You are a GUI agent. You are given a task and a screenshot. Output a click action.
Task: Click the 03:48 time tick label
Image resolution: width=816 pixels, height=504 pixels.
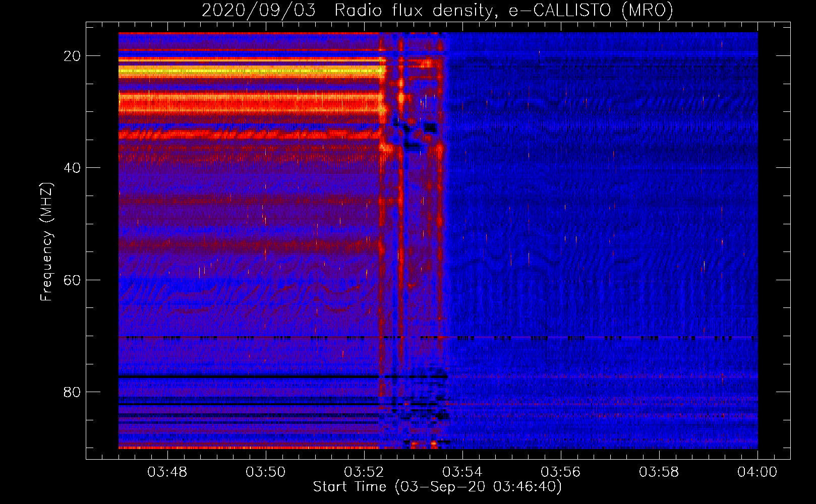pos(167,472)
